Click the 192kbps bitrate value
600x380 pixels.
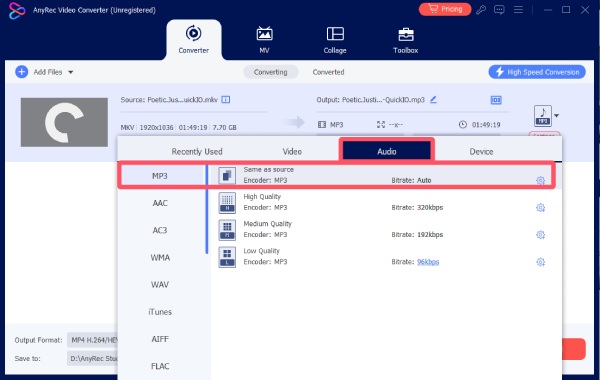[430, 235]
